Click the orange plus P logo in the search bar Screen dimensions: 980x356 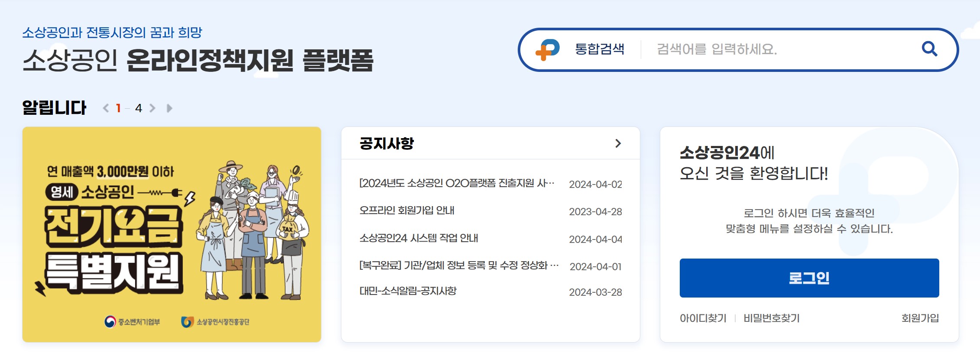click(548, 49)
